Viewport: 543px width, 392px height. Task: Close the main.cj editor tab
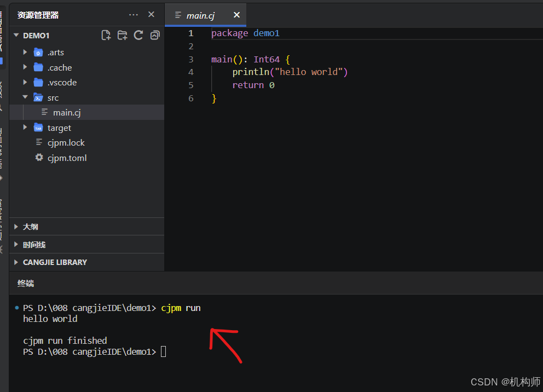coord(236,15)
